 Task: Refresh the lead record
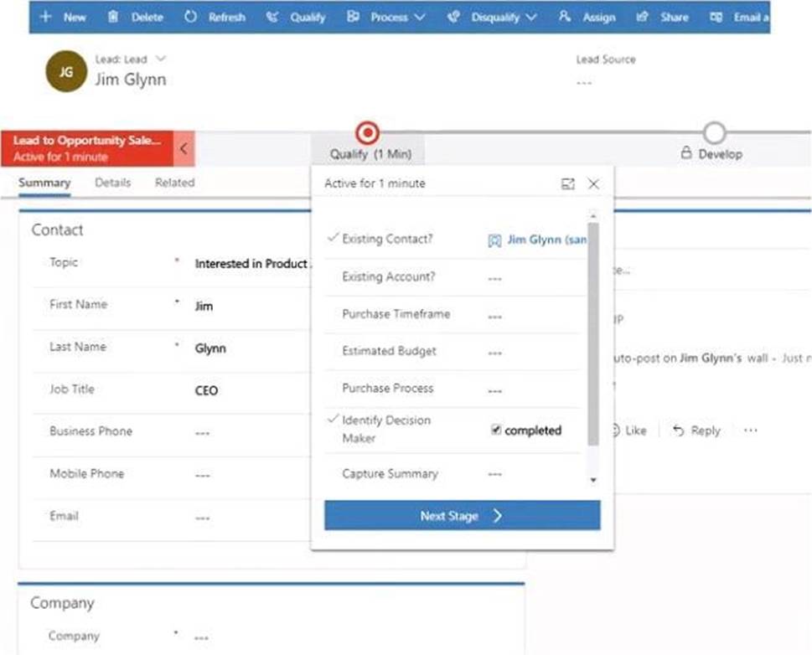pyautogui.click(x=190, y=17)
